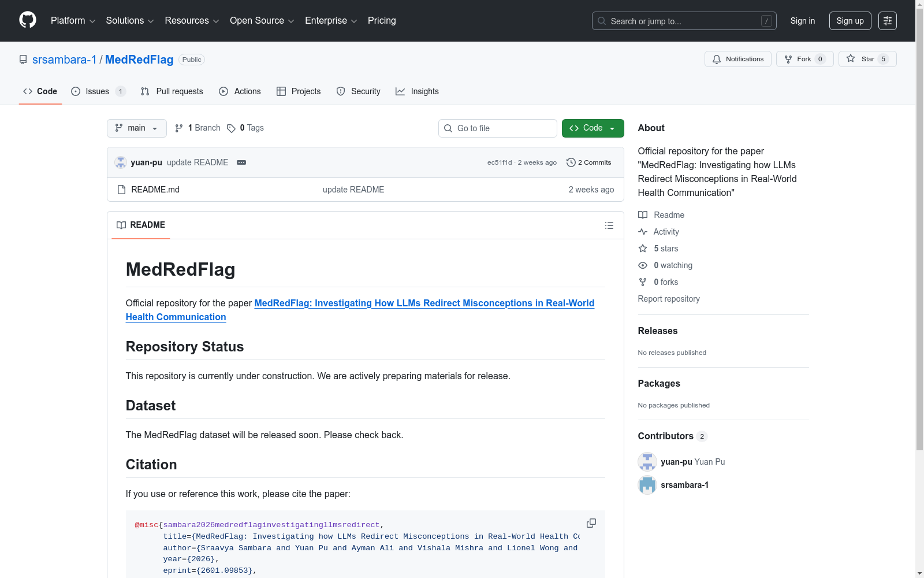Expand the Open Source menu

click(x=262, y=21)
